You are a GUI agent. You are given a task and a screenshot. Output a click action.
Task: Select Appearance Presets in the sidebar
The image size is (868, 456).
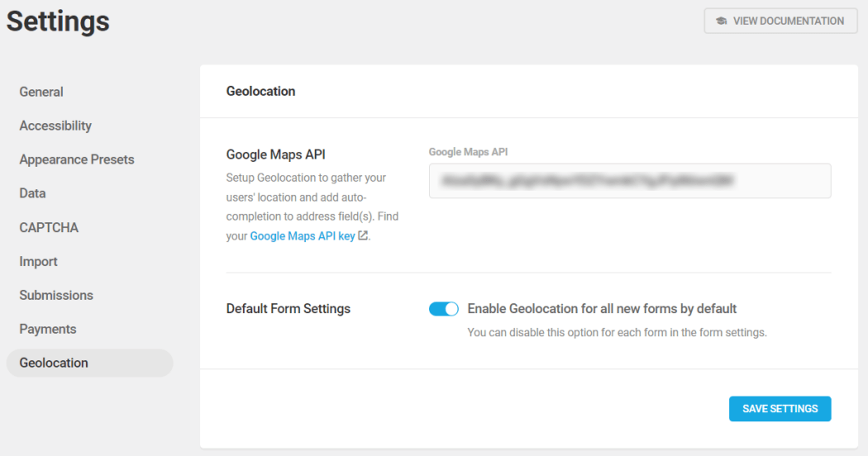pyautogui.click(x=76, y=159)
